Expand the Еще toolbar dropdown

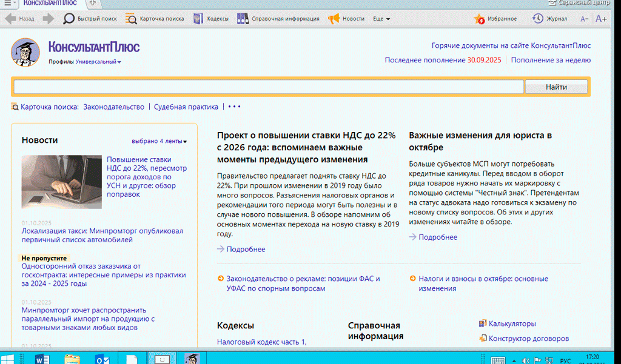pyautogui.click(x=381, y=19)
